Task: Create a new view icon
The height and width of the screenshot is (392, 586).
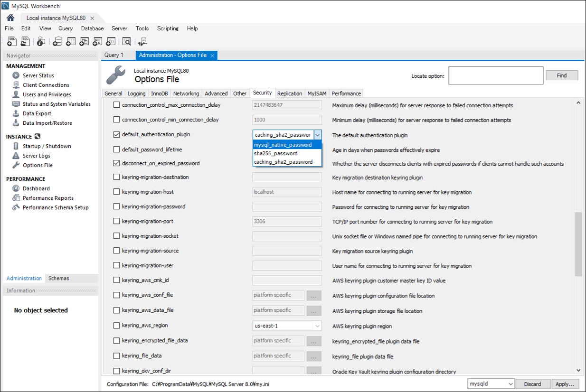Action: [x=84, y=42]
